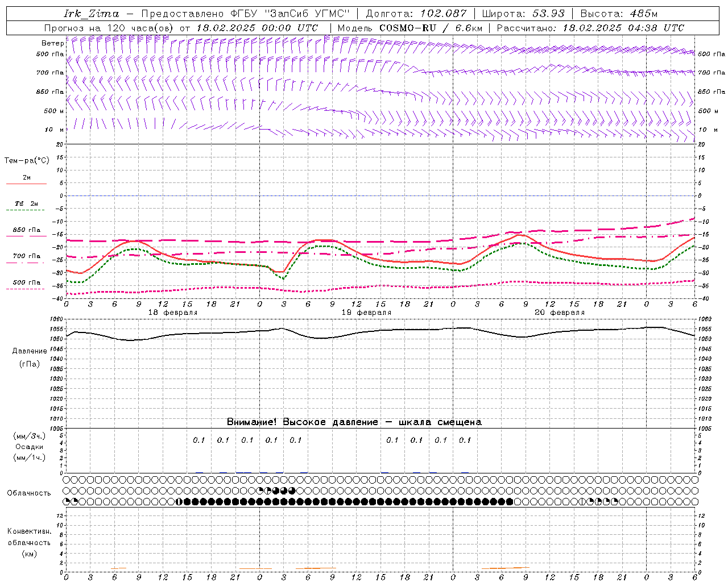Select the model name COSMO-RU
The width and height of the screenshot is (728, 582).
(x=409, y=28)
